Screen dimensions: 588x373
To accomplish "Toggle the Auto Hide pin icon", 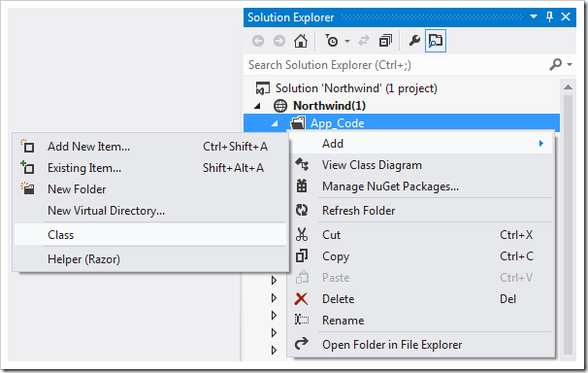I will coord(549,17).
